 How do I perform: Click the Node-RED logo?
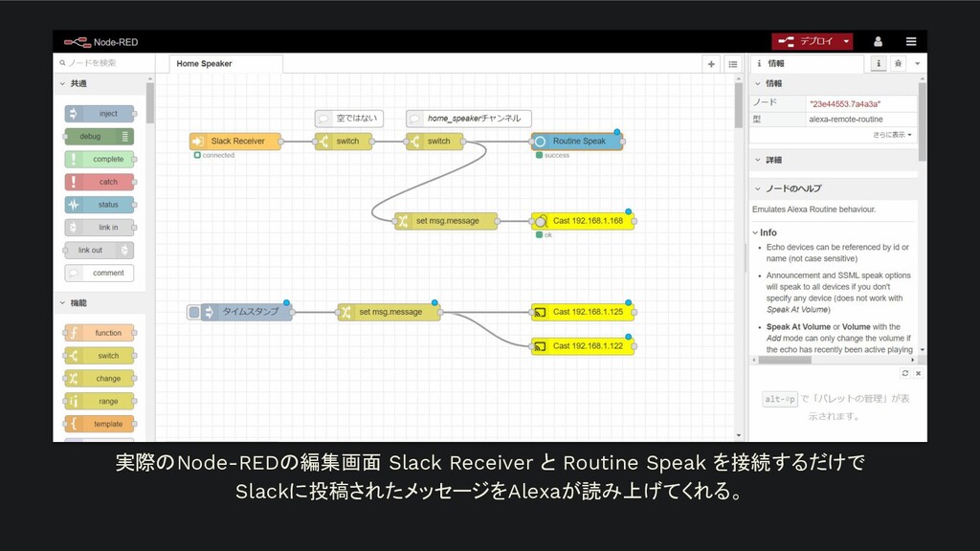pyautogui.click(x=100, y=42)
